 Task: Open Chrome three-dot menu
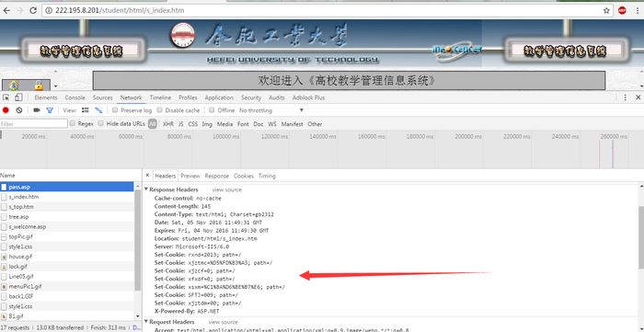(x=637, y=11)
